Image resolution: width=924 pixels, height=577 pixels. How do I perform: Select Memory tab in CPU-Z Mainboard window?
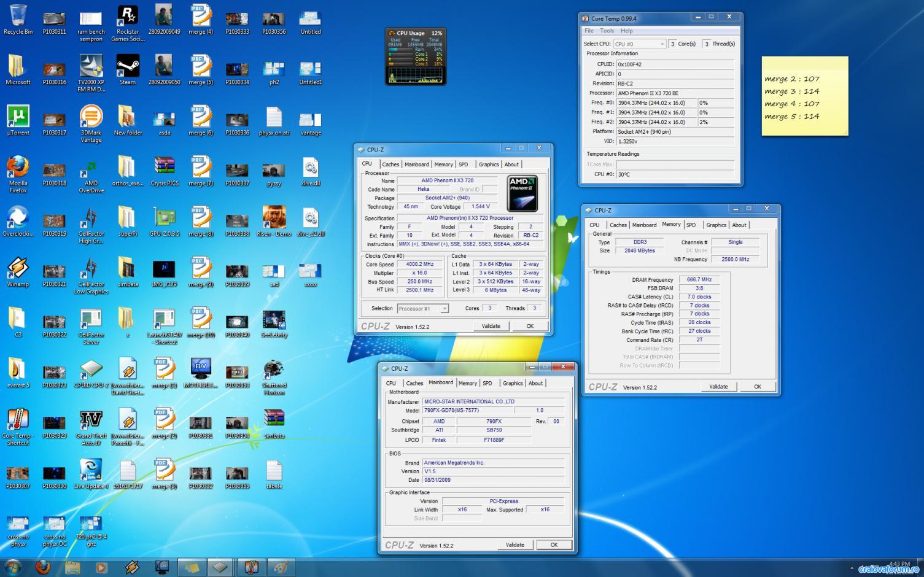pyautogui.click(x=467, y=384)
